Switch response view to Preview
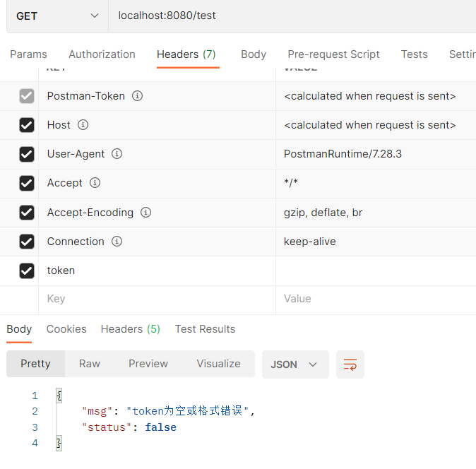The width and height of the screenshot is (476, 469). (x=148, y=364)
